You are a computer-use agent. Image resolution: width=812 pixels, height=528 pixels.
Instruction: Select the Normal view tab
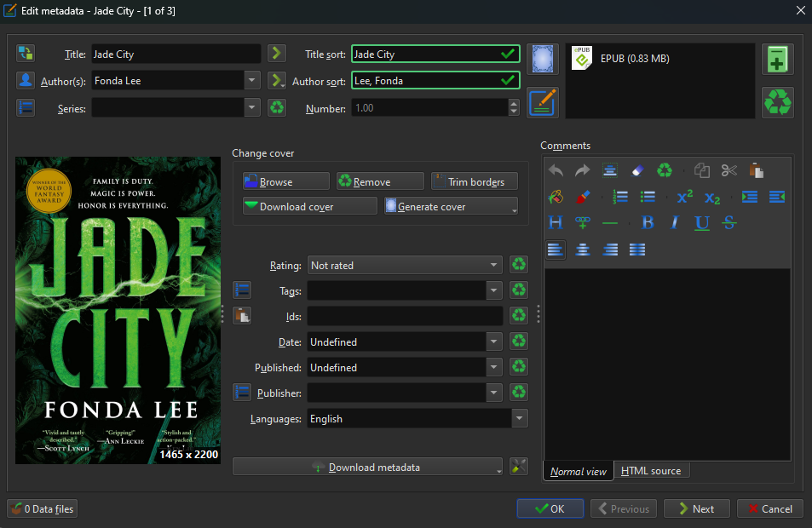tap(579, 472)
